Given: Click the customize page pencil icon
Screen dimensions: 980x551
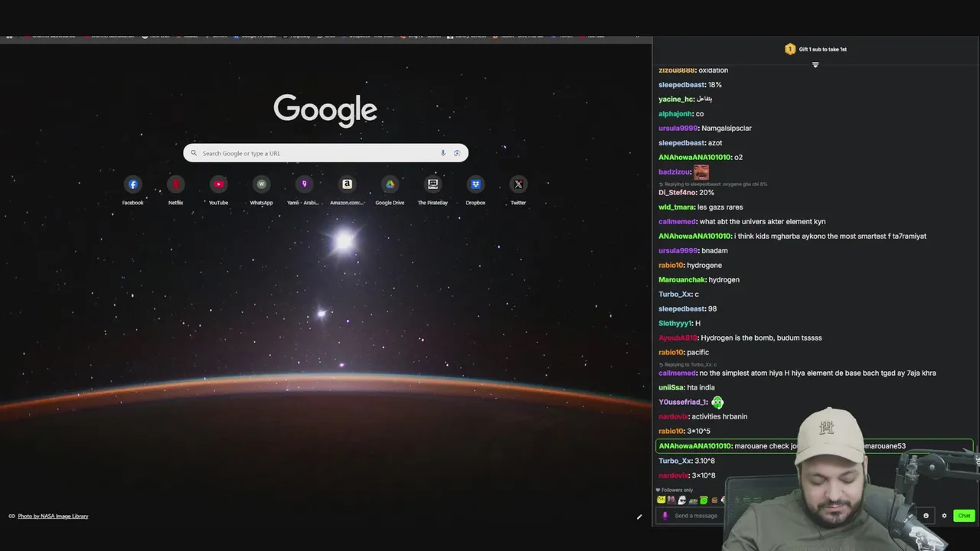Looking at the screenshot, I should click(x=639, y=517).
